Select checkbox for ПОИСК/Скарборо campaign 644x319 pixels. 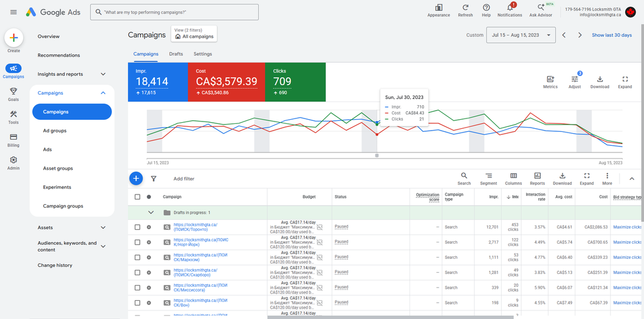(x=137, y=273)
